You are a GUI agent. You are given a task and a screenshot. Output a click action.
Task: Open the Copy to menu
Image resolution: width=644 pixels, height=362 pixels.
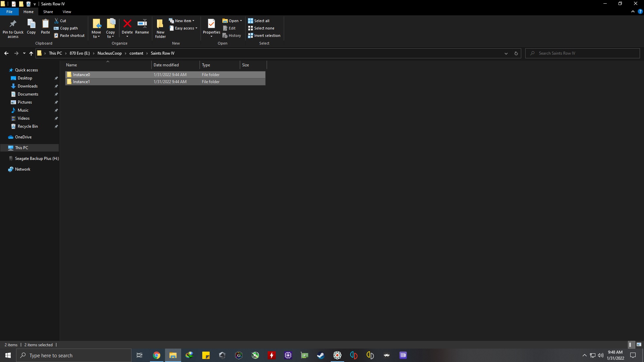tap(110, 28)
